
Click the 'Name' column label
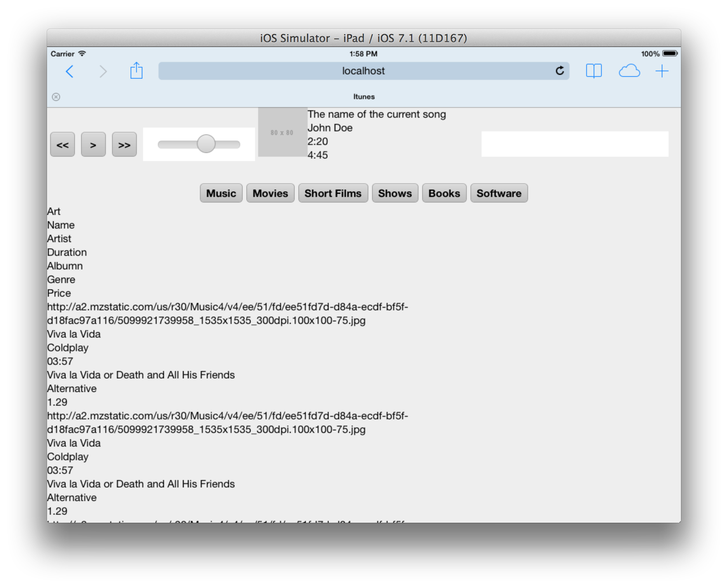[x=61, y=225]
